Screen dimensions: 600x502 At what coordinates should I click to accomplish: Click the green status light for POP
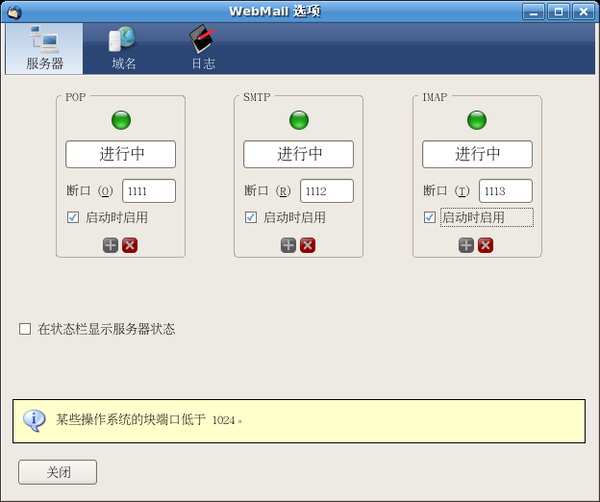click(x=121, y=120)
